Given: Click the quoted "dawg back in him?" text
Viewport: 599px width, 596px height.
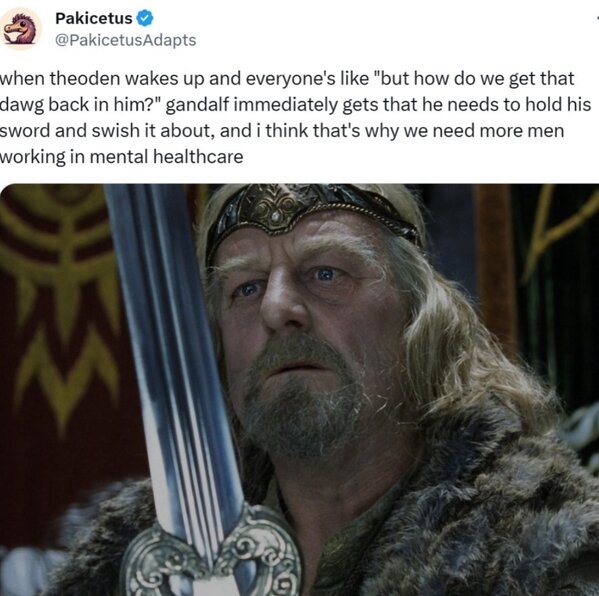Looking at the screenshot, I should click(83, 105).
